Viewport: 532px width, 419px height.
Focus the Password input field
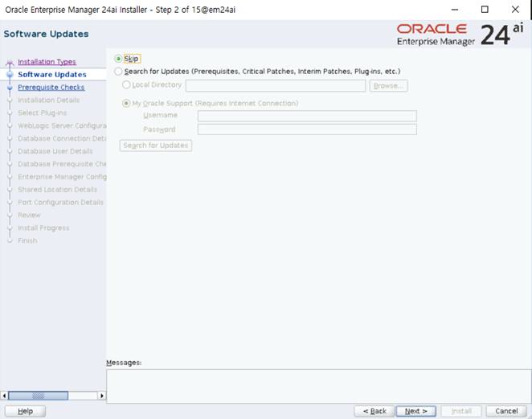pyautogui.click(x=307, y=129)
